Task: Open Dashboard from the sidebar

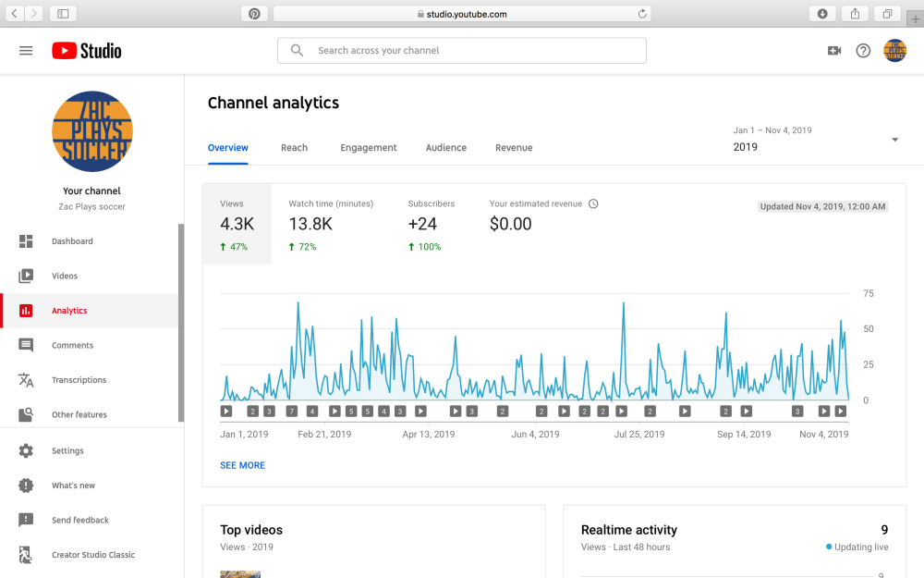Action: [72, 241]
